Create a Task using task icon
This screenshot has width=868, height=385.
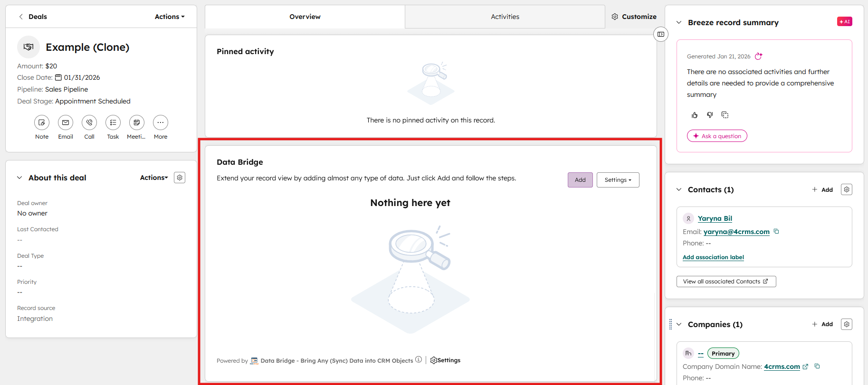[113, 122]
